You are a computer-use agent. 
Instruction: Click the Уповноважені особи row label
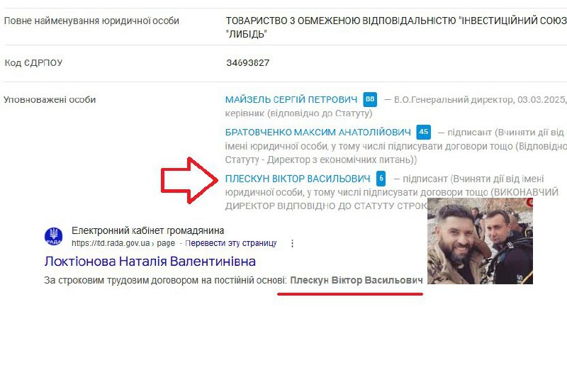(x=50, y=100)
